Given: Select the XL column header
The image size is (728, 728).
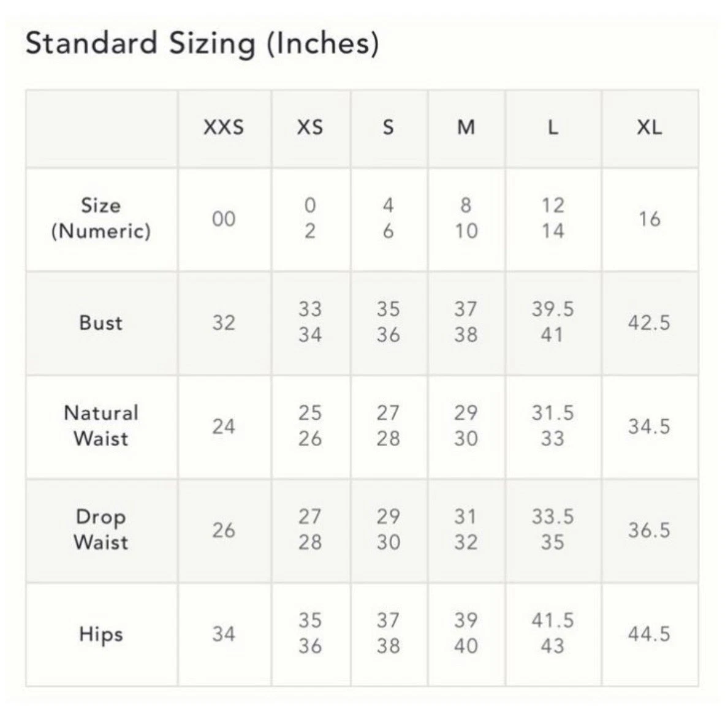Looking at the screenshot, I should click(x=649, y=127).
